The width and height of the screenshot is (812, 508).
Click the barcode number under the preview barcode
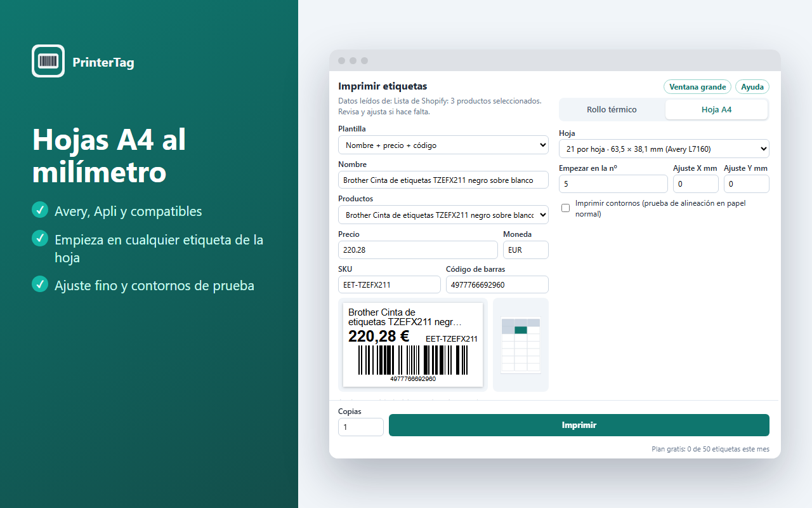tap(413, 378)
